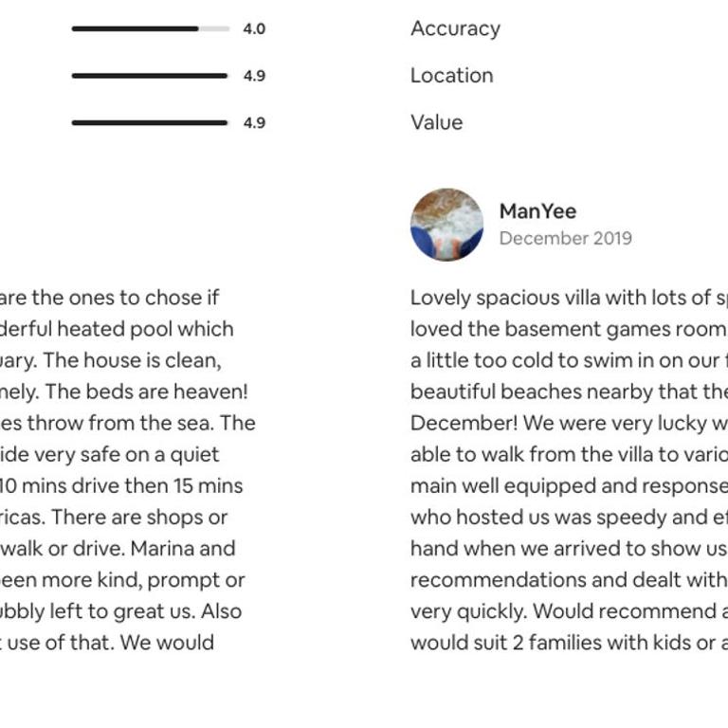Viewport: 728px width, 728px height.
Task: Click text '10 mins drive then 15 mins'
Action: [121, 486]
